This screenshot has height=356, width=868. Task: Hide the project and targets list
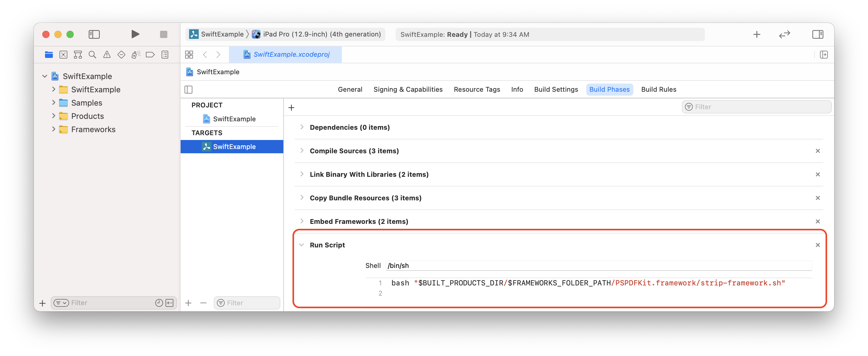[189, 90]
